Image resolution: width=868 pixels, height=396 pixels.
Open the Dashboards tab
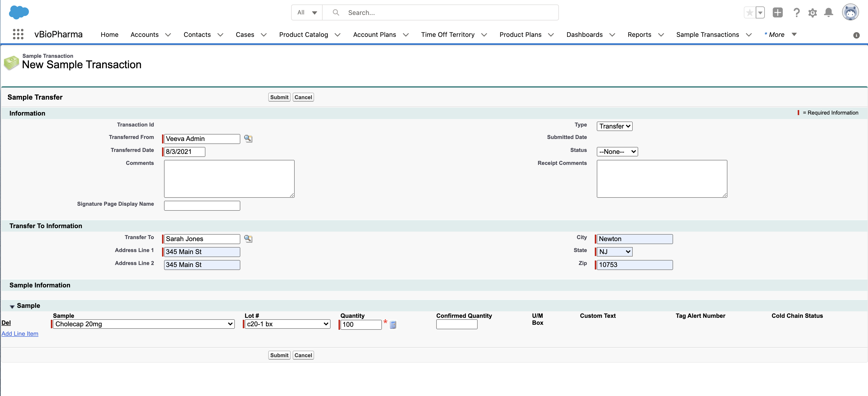584,35
